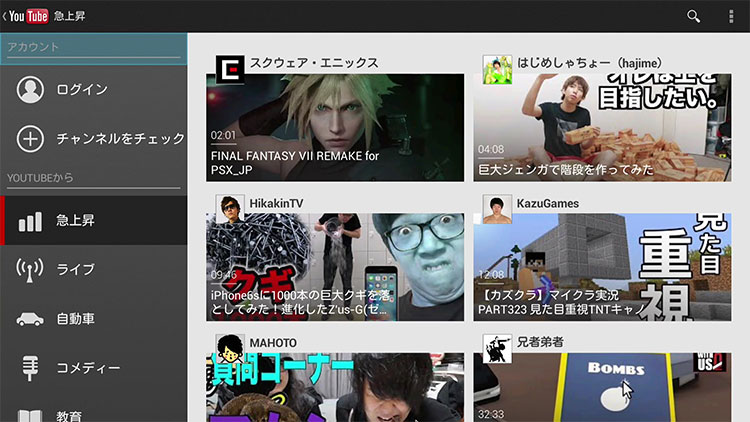This screenshot has width=750, height=422.
Task: Play the MAHOTO 質問コーナー video
Action: (x=335, y=388)
